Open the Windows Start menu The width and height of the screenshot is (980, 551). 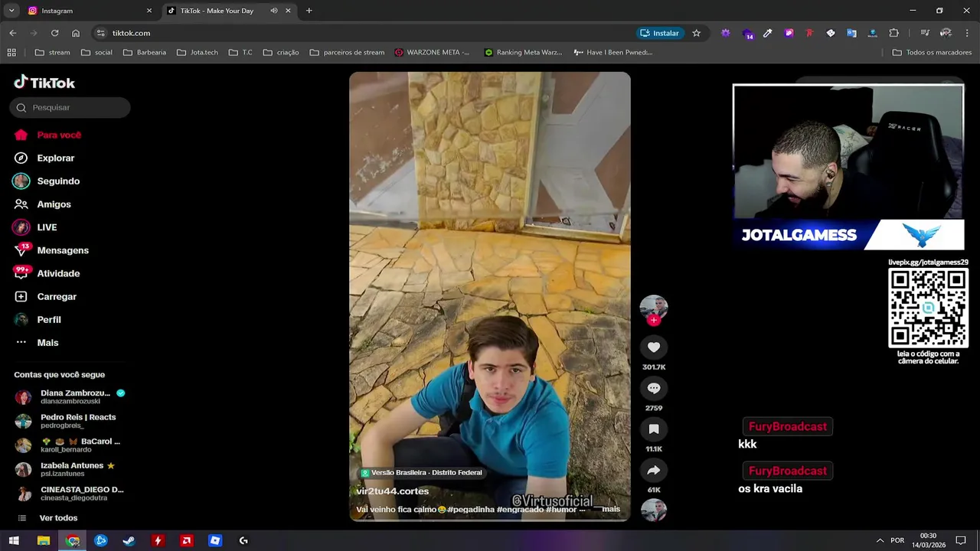point(14,540)
